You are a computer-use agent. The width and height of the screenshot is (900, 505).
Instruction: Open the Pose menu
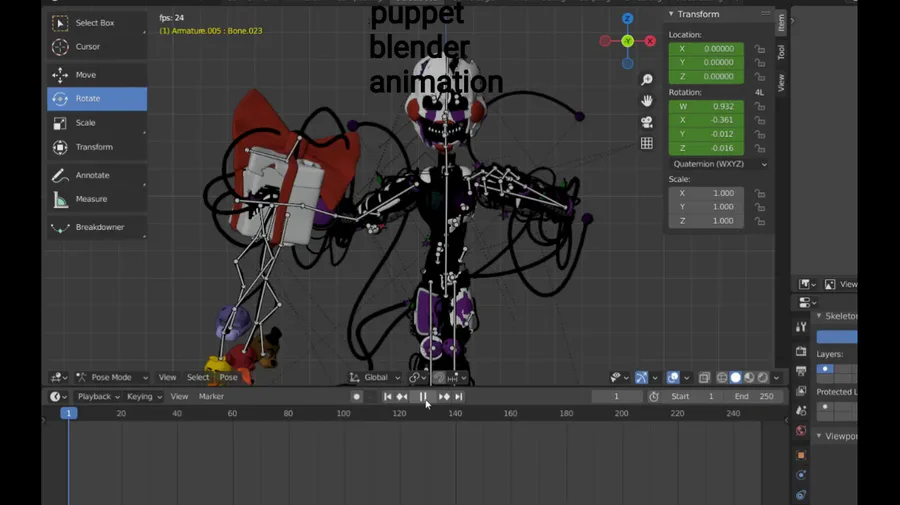228,377
